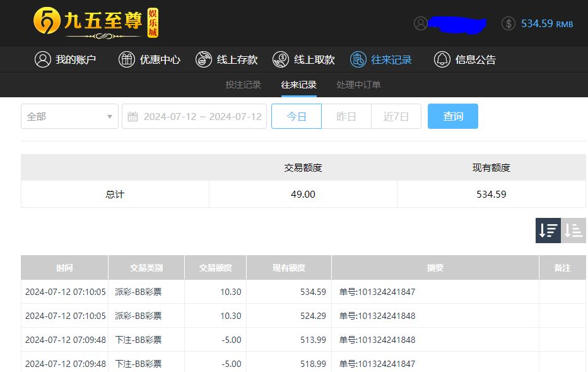Open 我的账户 account icon
Screen dimensions: 588x372
[x=43, y=59]
